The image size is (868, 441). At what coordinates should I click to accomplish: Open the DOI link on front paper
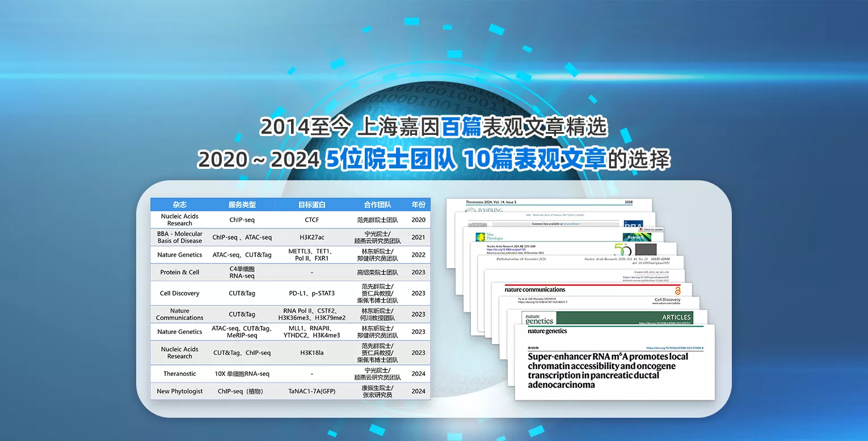coord(675,348)
